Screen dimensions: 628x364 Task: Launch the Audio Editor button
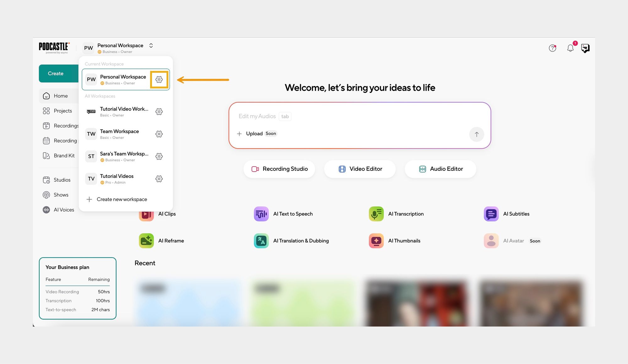click(x=440, y=169)
